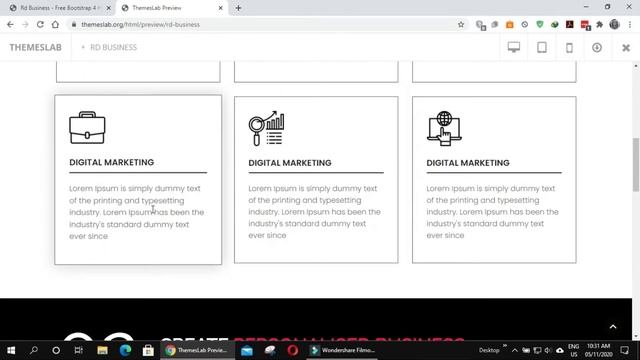Show hidden system tray icons
This screenshot has height=360, width=640.
click(x=515, y=350)
